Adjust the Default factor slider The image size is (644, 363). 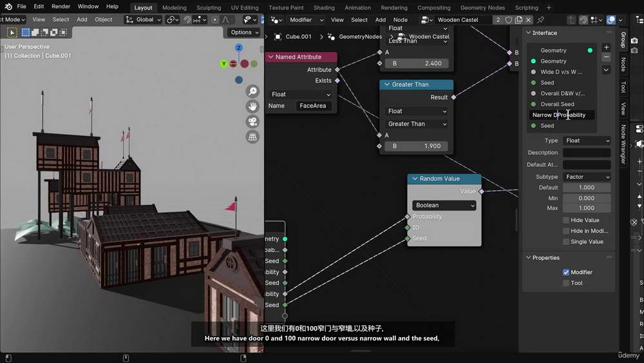tap(587, 188)
